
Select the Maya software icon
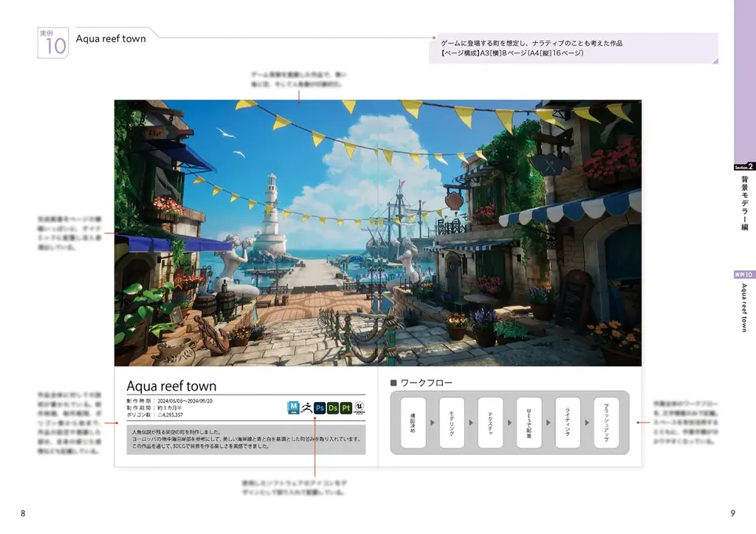294,408
